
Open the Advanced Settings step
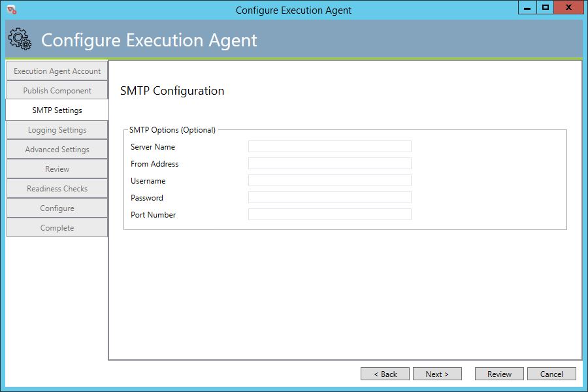pyautogui.click(x=57, y=150)
